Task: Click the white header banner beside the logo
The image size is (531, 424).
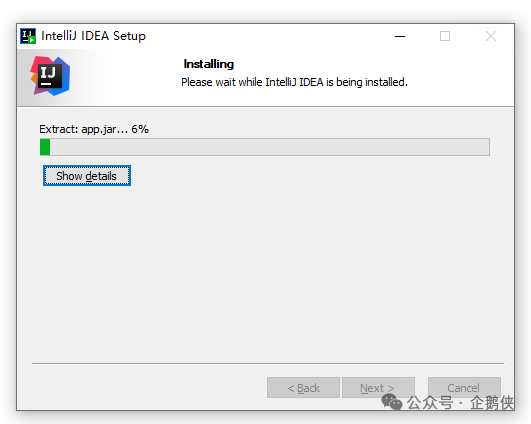Action: point(295,78)
